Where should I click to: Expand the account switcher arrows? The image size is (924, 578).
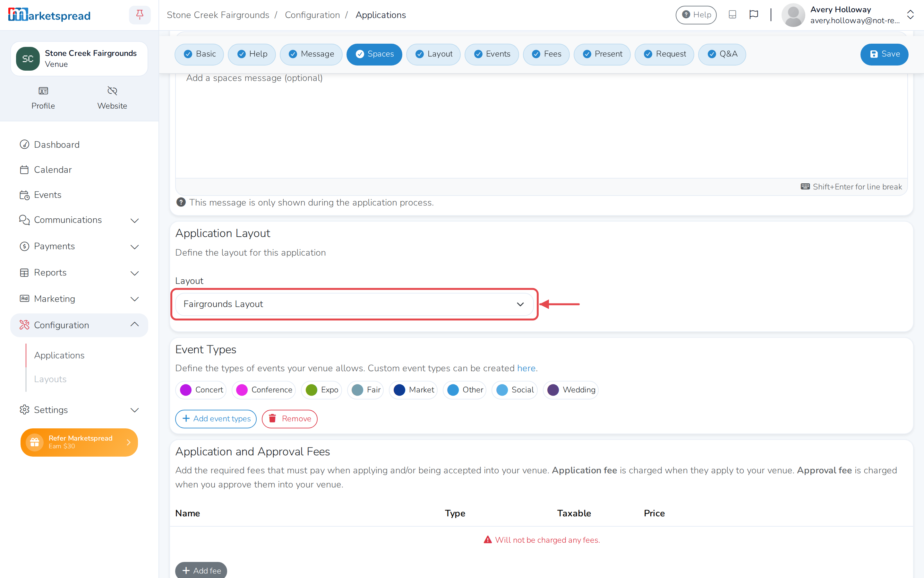point(910,15)
